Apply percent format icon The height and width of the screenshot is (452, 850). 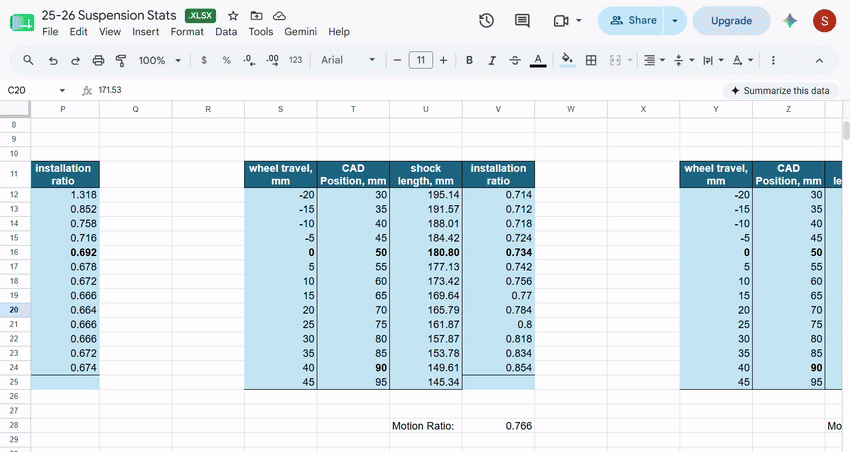click(227, 60)
